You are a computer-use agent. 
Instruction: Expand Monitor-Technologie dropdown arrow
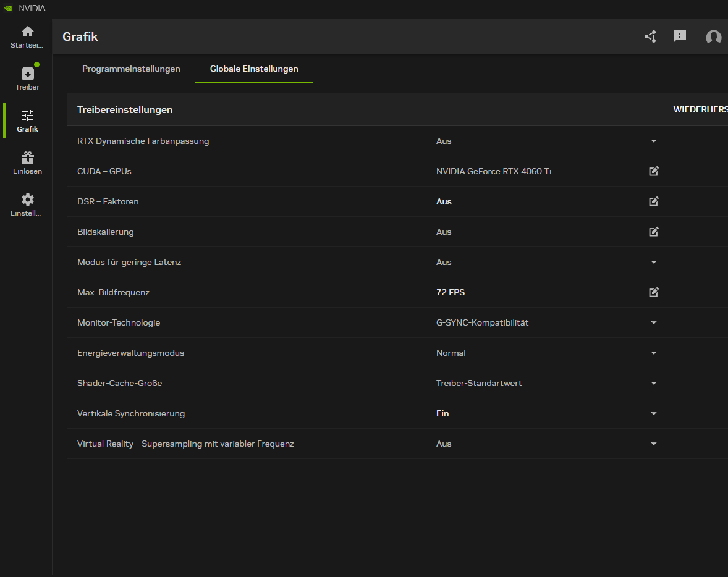654,322
